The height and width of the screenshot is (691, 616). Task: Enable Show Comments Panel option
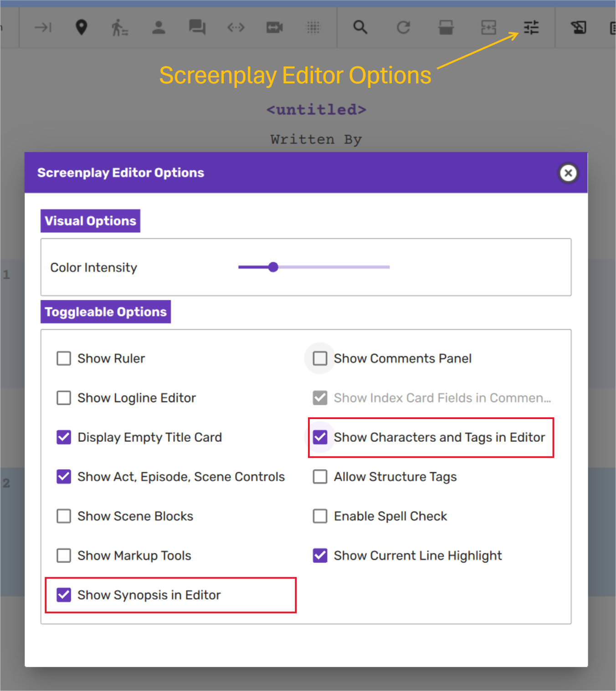(320, 358)
